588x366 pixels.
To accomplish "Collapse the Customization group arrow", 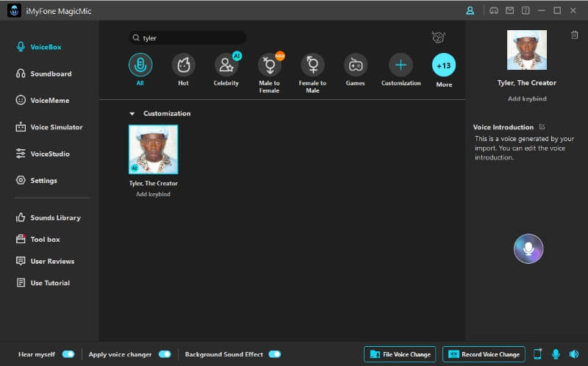I will tap(132, 114).
